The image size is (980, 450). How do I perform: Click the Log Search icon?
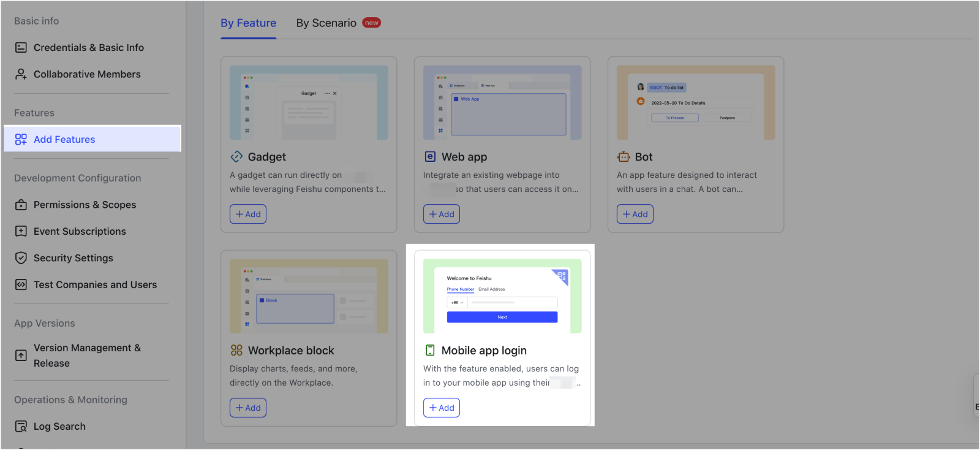pyautogui.click(x=21, y=426)
